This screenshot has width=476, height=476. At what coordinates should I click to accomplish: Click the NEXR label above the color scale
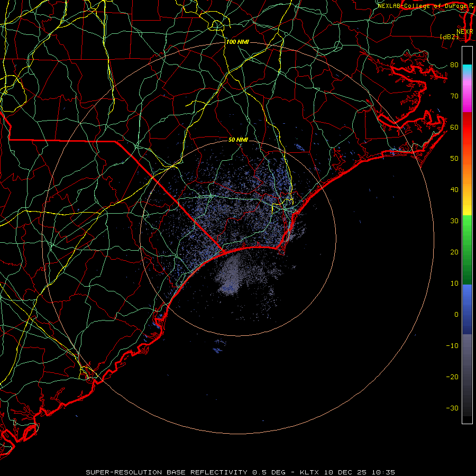coord(465,32)
